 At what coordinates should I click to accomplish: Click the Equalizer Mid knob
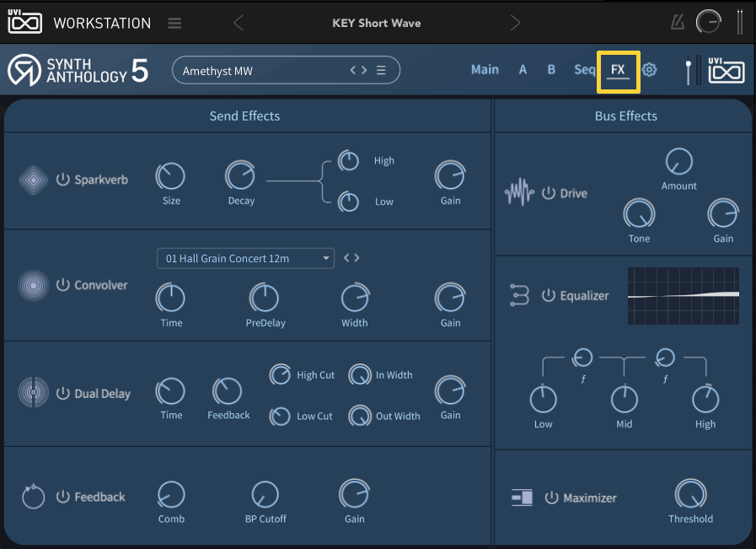tap(624, 400)
